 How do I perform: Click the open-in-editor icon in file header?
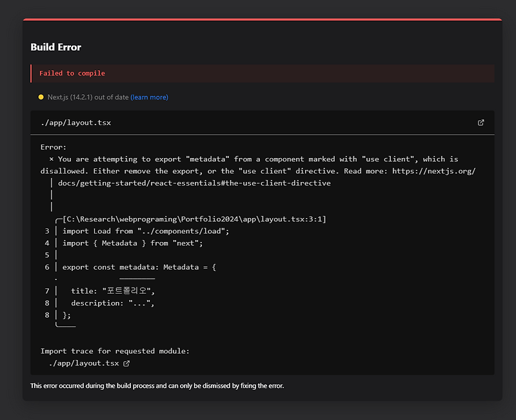click(x=481, y=123)
